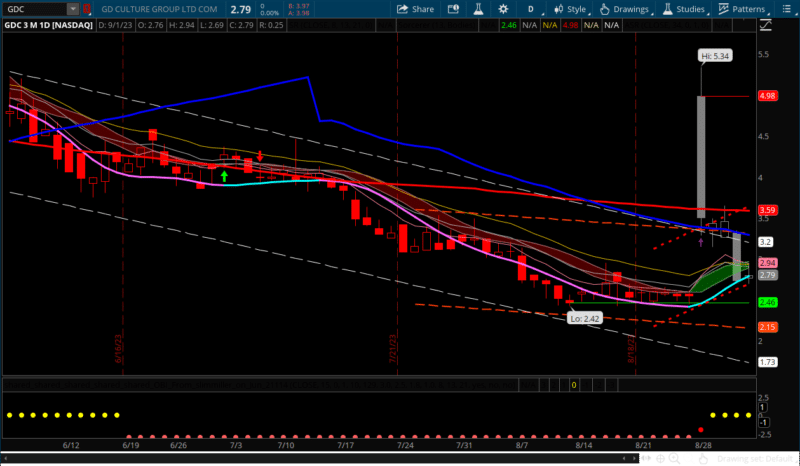Click the -1 bubble on lower study axis
The height and width of the screenshot is (466, 800).
(764, 423)
